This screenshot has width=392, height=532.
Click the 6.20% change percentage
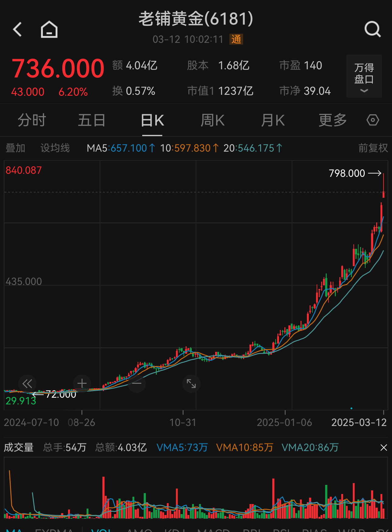coord(73,92)
